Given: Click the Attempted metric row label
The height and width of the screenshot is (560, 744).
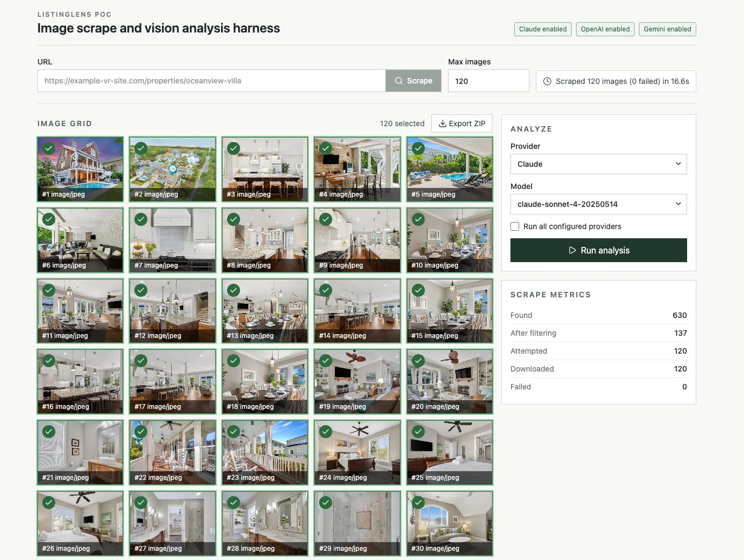Looking at the screenshot, I should (x=529, y=351).
